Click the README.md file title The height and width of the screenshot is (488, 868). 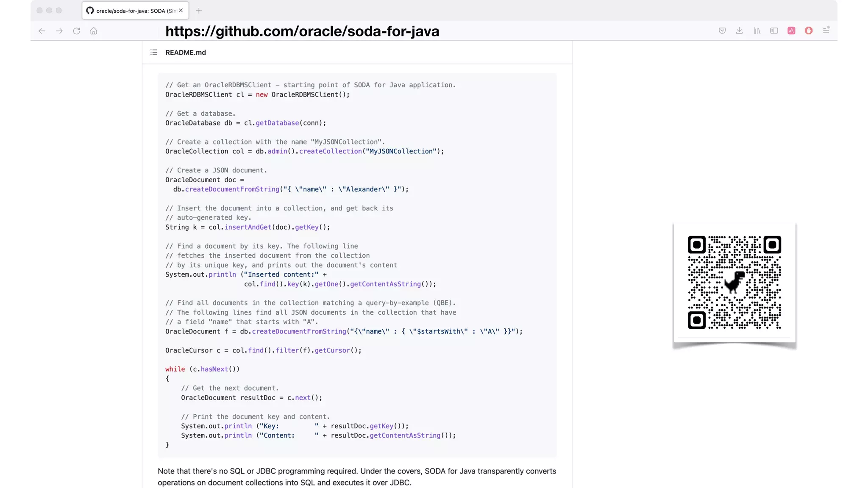tap(186, 53)
